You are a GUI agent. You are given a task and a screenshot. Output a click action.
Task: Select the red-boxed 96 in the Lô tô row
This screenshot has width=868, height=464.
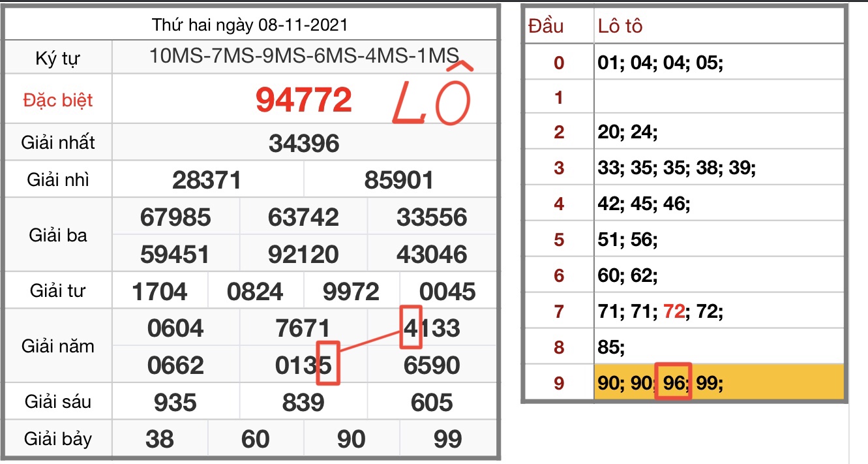pyautogui.click(x=672, y=382)
